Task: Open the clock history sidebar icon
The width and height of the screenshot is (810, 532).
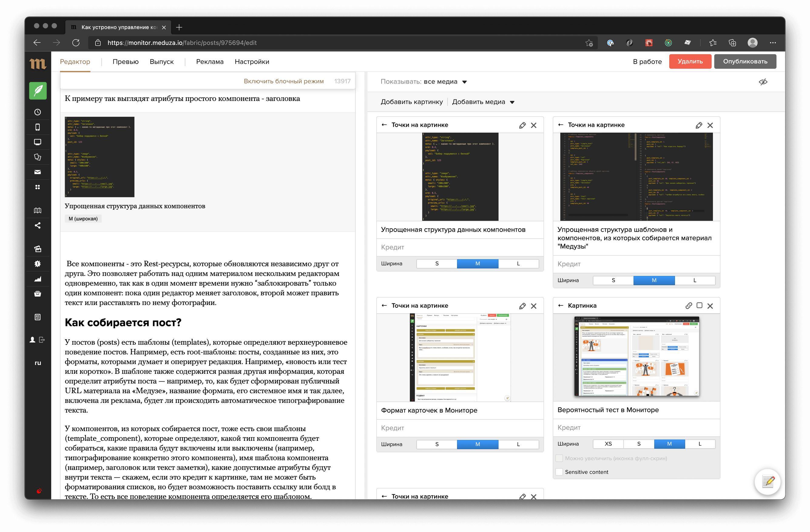Action: pyautogui.click(x=38, y=112)
